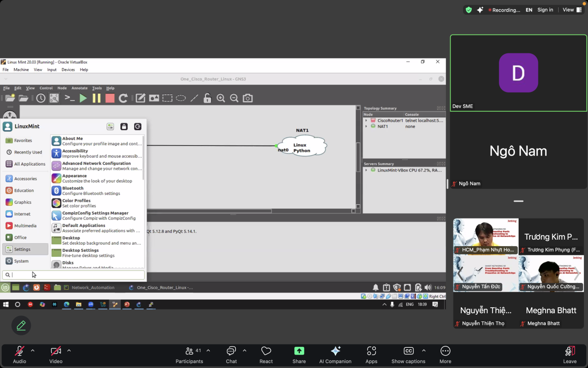588x368 pixels.
Task: Open the Zoom Chat panel
Action: coord(232,355)
